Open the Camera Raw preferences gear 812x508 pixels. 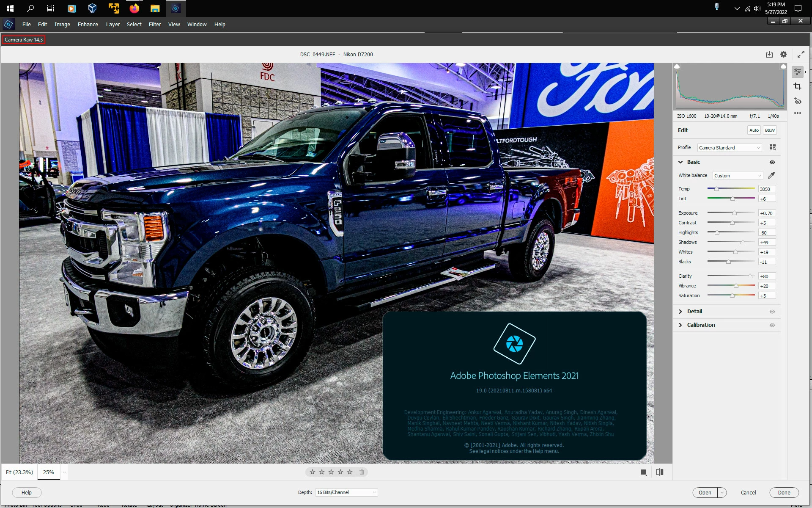pyautogui.click(x=784, y=54)
